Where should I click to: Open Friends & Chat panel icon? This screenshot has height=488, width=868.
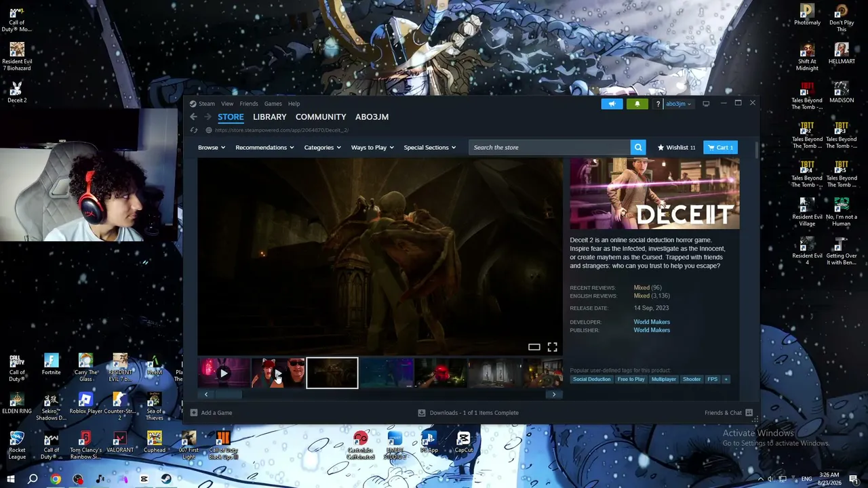coord(749,412)
